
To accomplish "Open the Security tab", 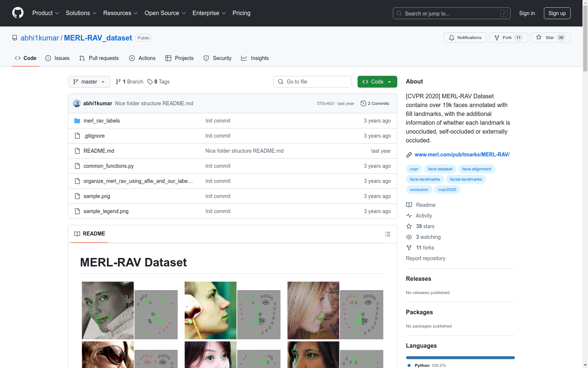I will (218, 58).
